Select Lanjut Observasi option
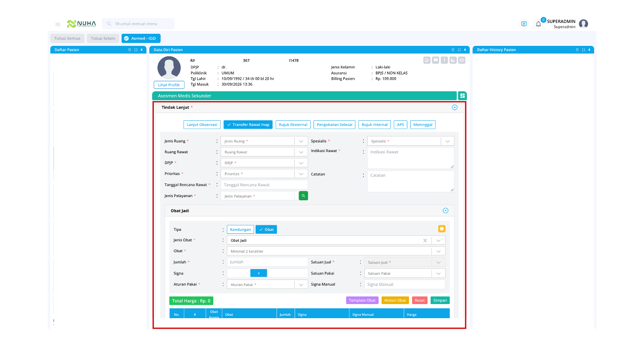 202,125
